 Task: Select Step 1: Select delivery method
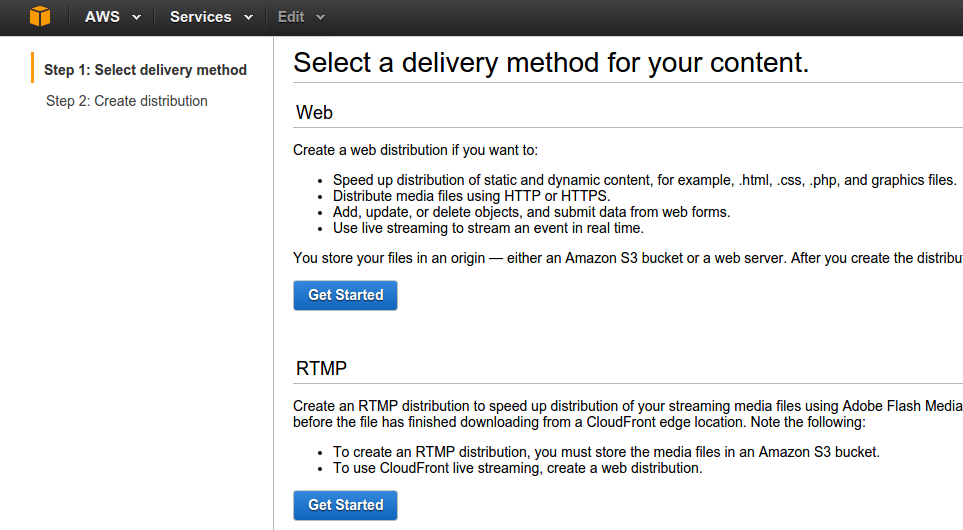tap(145, 70)
